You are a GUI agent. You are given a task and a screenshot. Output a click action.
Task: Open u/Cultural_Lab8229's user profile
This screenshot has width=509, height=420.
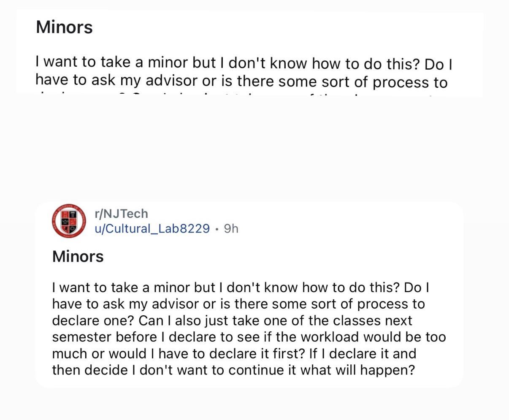point(152,228)
